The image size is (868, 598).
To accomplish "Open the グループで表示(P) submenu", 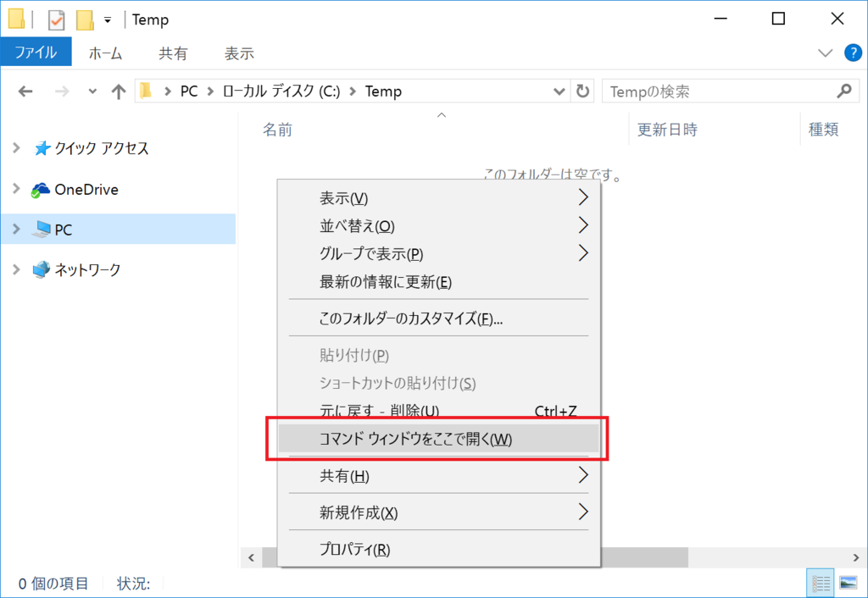I will point(438,253).
